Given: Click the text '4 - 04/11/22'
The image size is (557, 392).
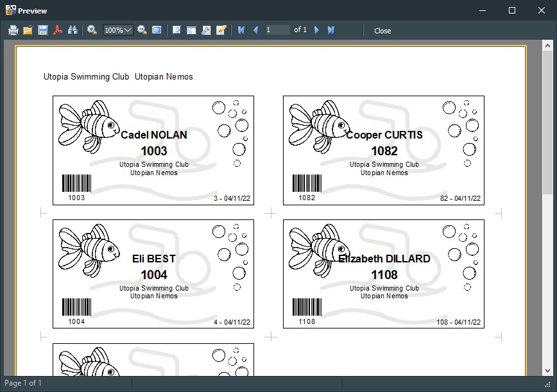Looking at the screenshot, I should coord(232,323).
